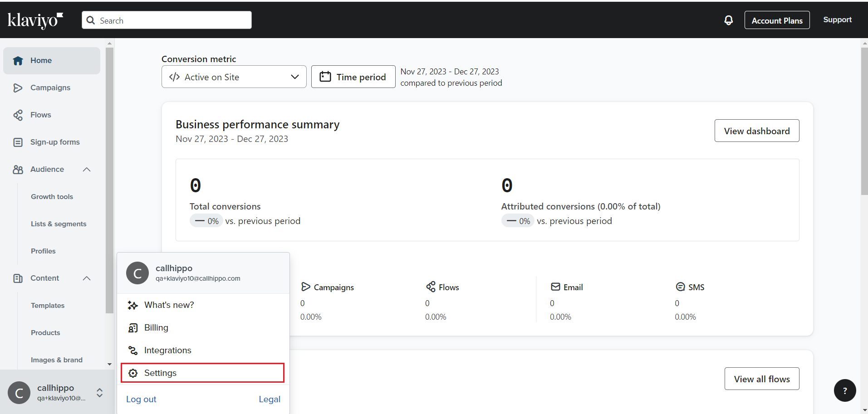Click the Campaigns sidebar icon
This screenshot has height=414, width=868.
18,88
